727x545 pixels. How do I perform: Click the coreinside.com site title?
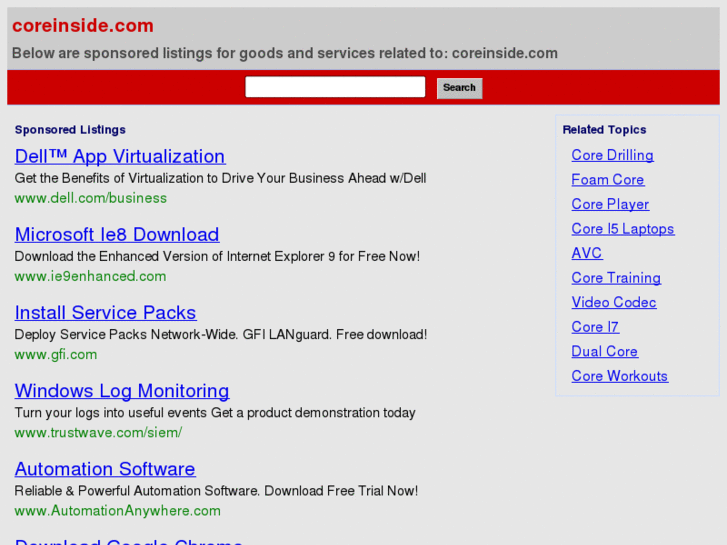[83, 26]
